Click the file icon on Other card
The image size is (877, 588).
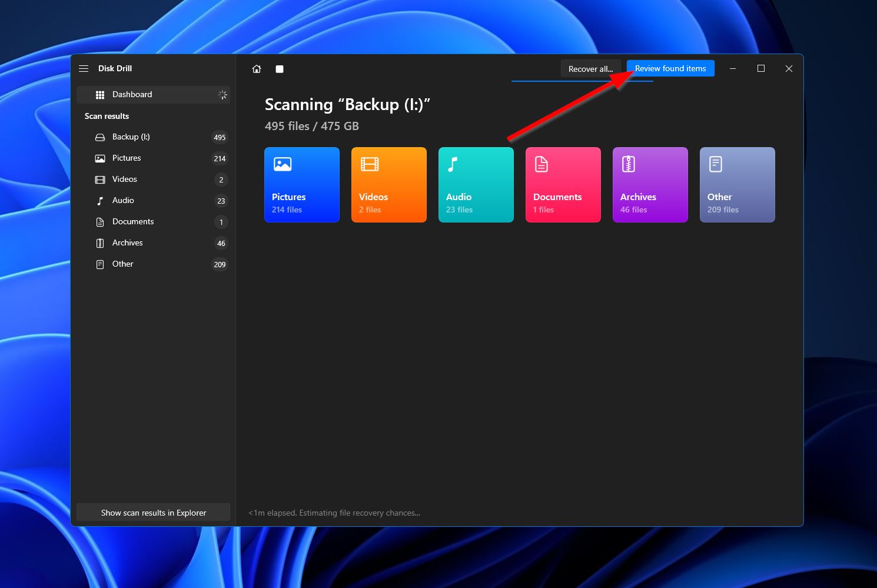click(x=716, y=164)
